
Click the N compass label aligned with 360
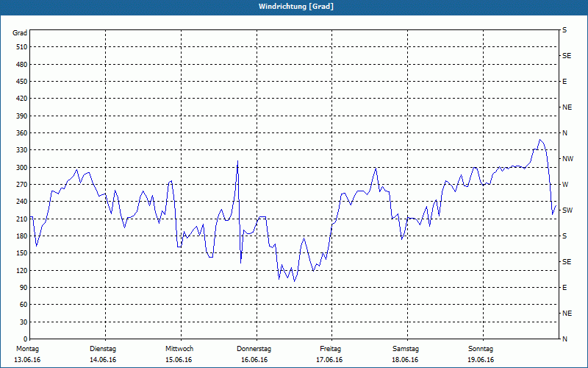564,133
